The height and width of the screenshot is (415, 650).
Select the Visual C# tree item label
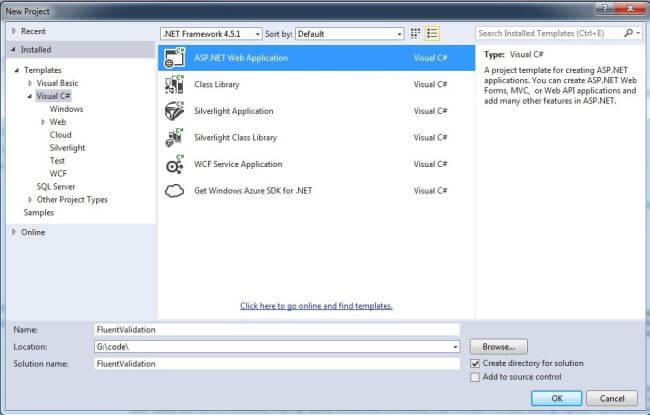[x=53, y=96]
